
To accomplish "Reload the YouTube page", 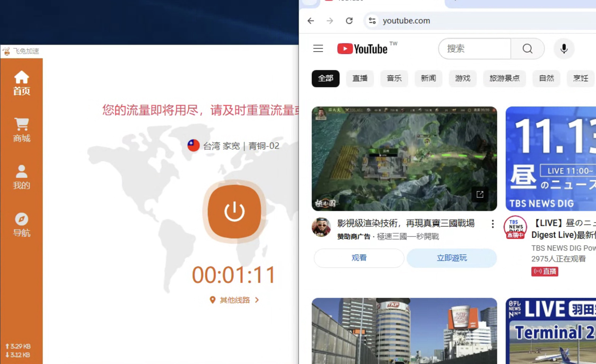I will pyautogui.click(x=349, y=21).
